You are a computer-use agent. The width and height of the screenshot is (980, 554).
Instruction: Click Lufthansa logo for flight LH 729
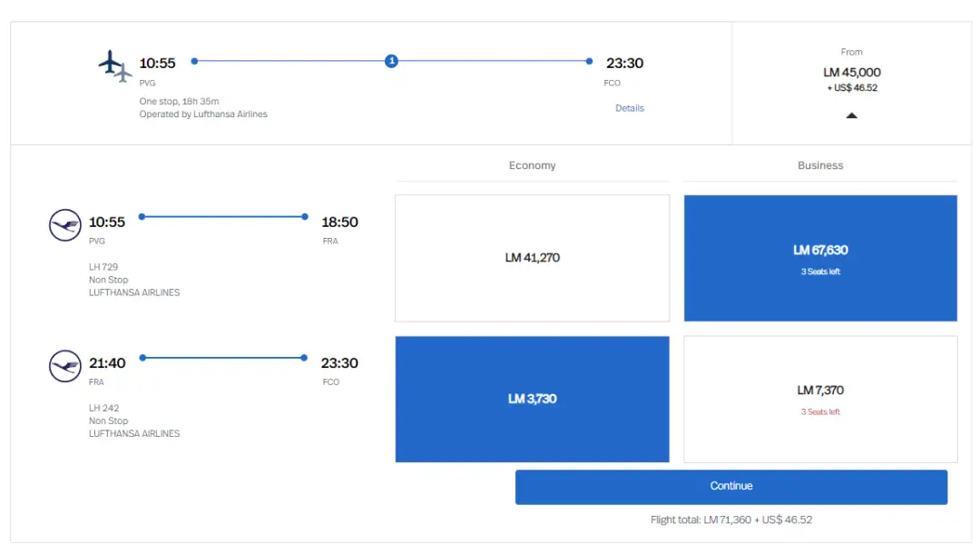tap(65, 224)
